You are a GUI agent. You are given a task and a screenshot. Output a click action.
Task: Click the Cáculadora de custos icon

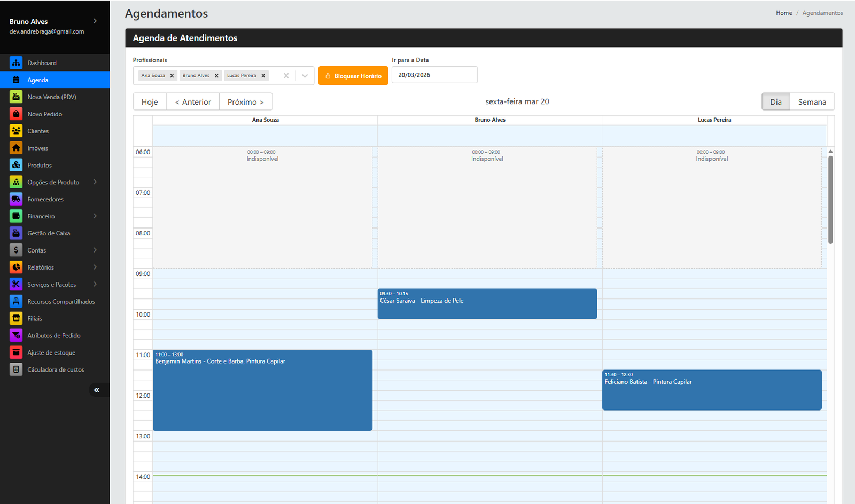[x=16, y=369]
